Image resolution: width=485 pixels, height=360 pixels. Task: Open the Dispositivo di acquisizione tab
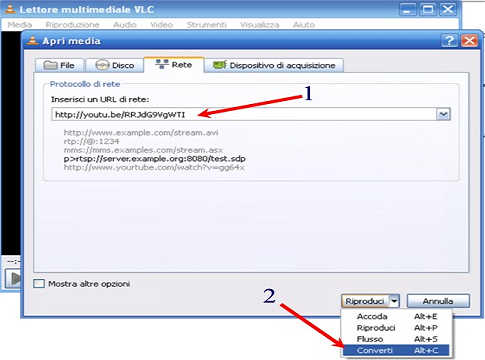pos(274,65)
